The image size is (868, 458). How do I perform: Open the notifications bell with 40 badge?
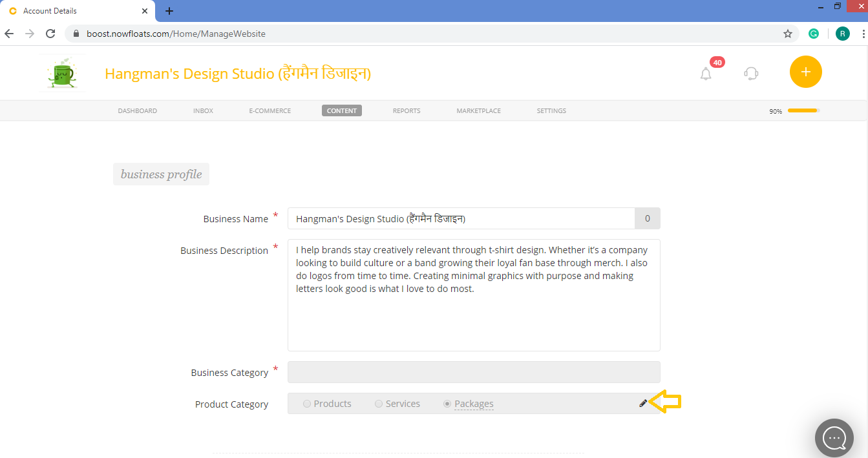pos(706,74)
